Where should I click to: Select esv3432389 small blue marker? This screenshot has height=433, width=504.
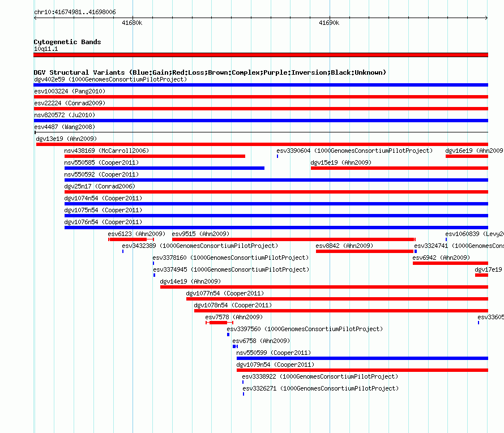pyautogui.click(x=123, y=251)
